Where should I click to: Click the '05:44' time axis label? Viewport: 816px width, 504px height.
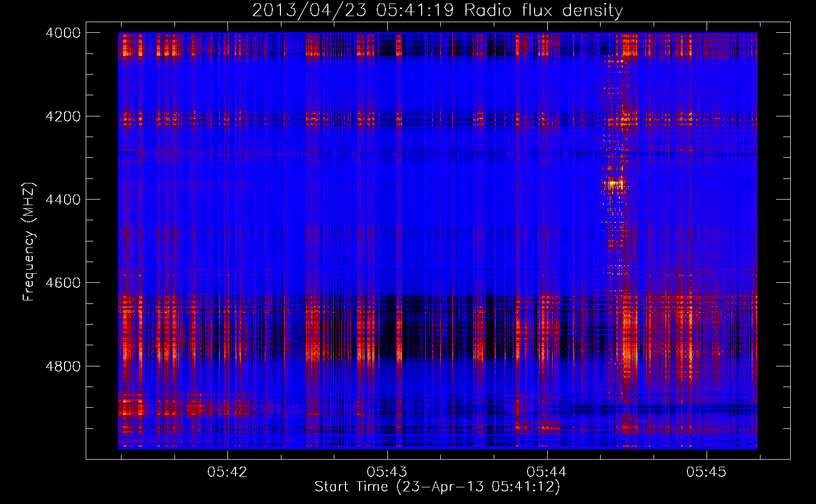click(547, 472)
